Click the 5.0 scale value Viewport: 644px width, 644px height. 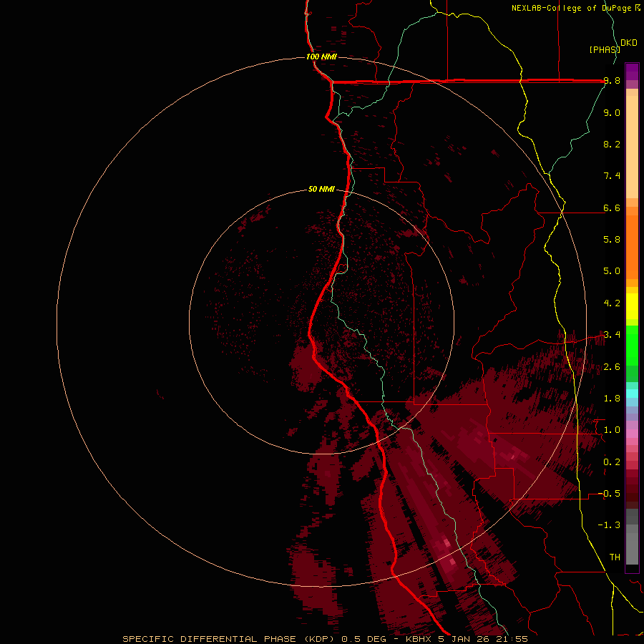[x=612, y=271]
